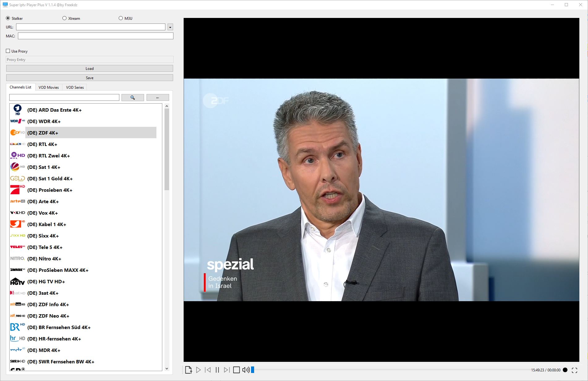Click the Arte channel logo

tap(18, 201)
